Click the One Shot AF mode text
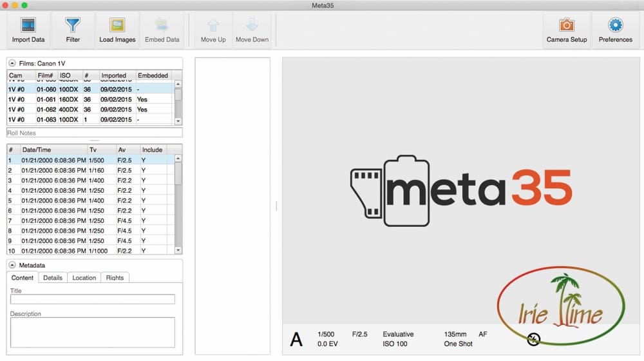The width and height of the screenshot is (644, 361). [x=458, y=344]
